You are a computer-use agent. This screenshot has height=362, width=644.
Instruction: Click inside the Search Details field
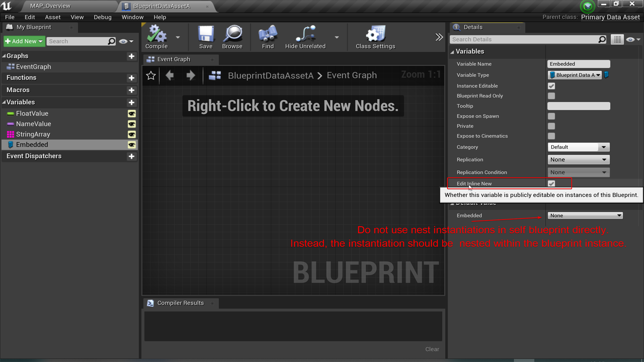click(523, 39)
